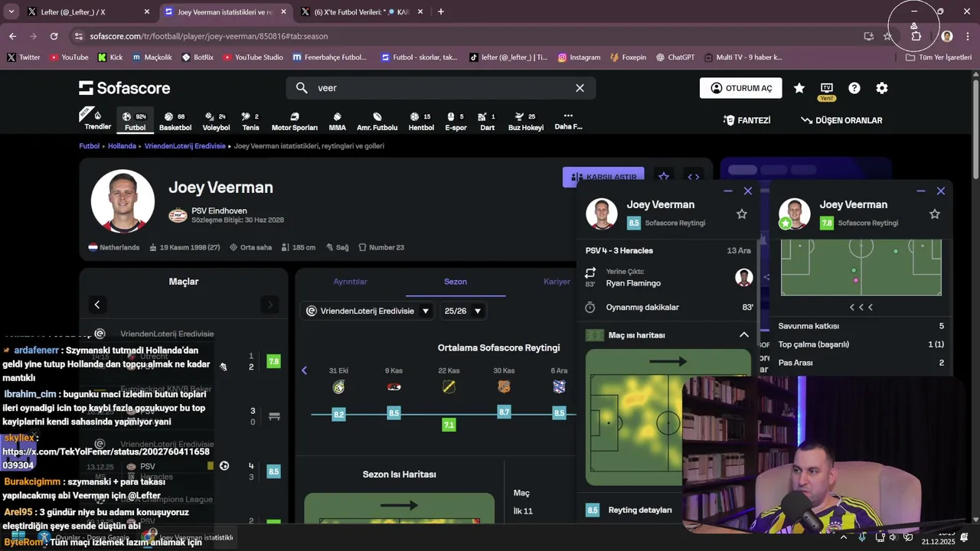Select the 7.1 rating on 22 Kas
This screenshot has width=980, height=551.
tap(449, 425)
